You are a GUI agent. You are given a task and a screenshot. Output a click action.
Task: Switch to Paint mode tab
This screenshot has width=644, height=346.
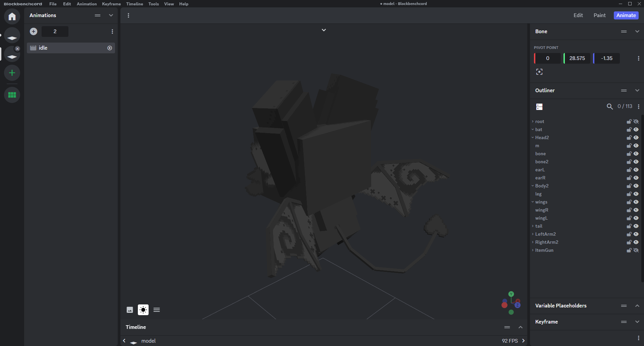(x=599, y=15)
